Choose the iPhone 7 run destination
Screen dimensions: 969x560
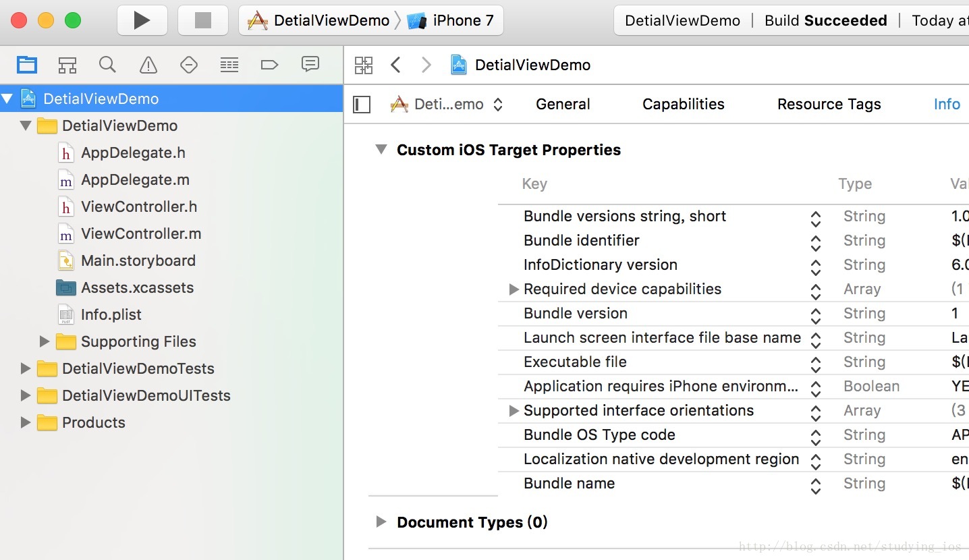(451, 21)
